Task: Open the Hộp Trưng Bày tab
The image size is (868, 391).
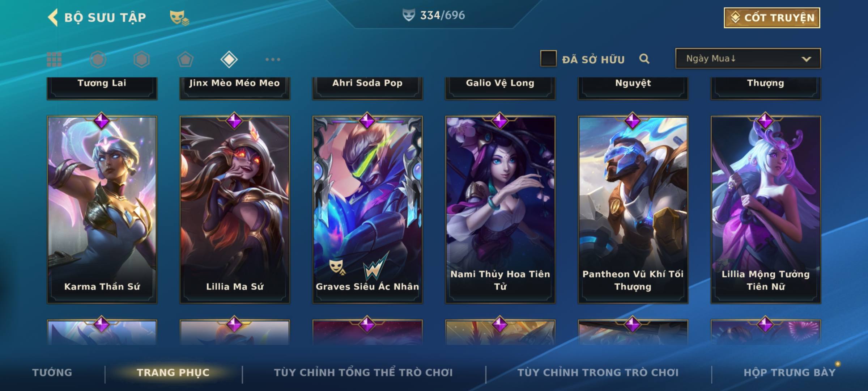Action: pos(790,373)
